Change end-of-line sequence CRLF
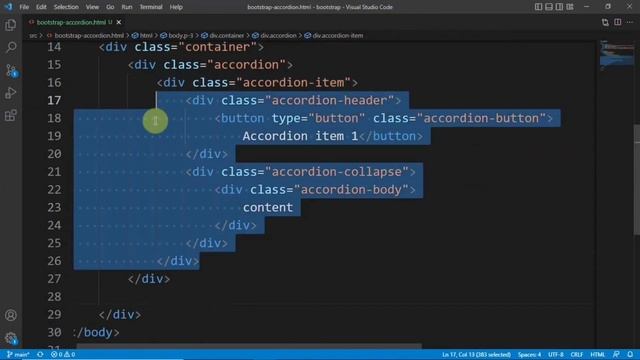The image size is (640, 360). [x=577, y=355]
